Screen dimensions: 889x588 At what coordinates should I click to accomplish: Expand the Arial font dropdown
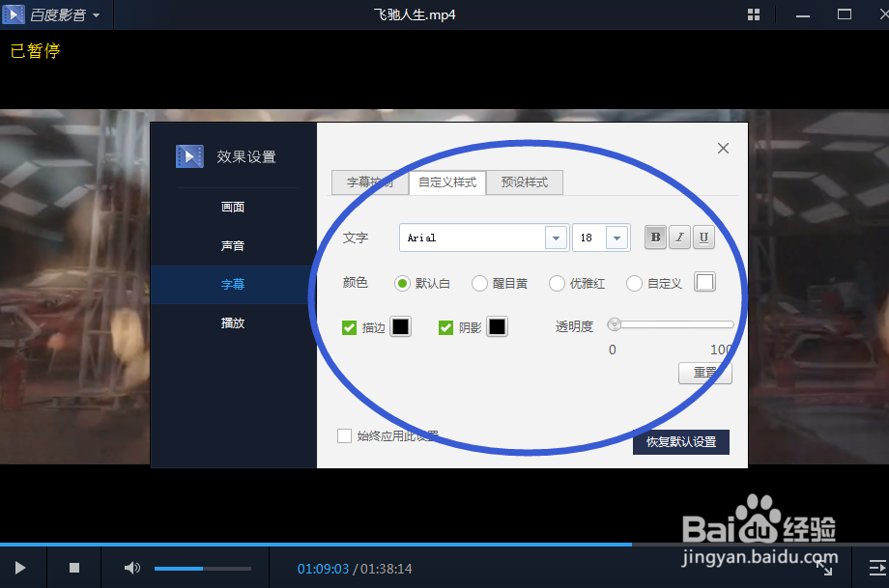[557, 238]
